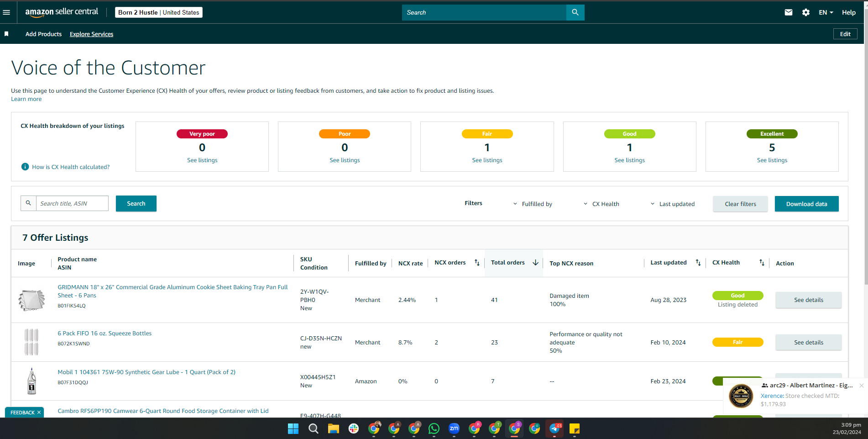Open Explore Services link

point(91,34)
